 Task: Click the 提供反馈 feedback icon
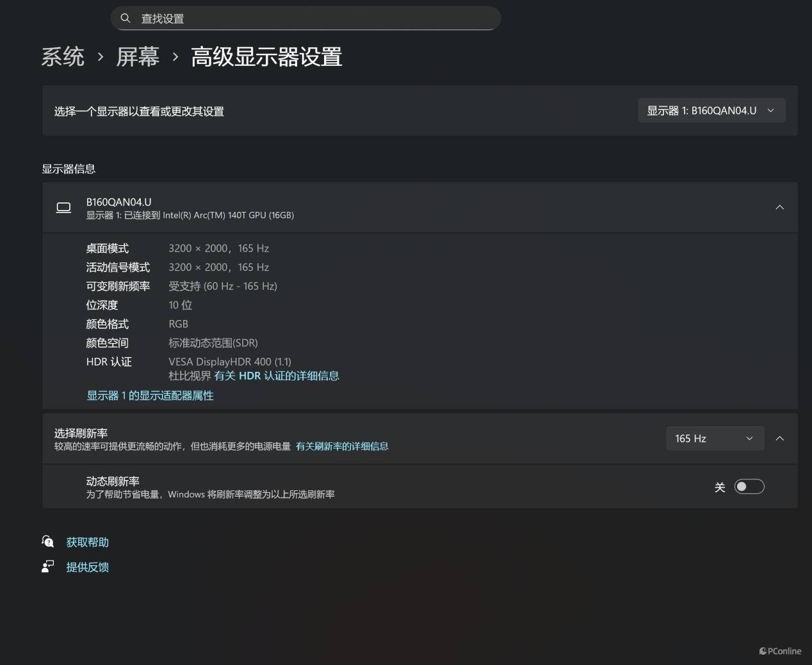[x=48, y=566]
